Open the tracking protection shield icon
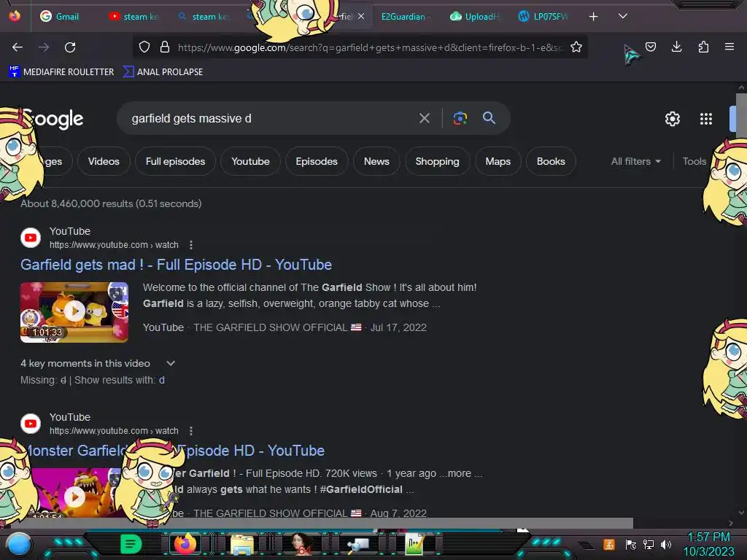This screenshot has width=747, height=560. coord(144,47)
